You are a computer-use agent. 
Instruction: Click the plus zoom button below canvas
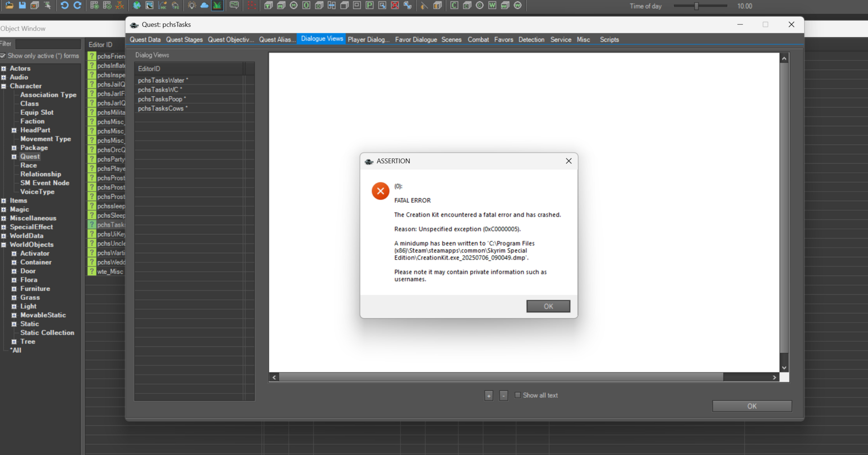point(489,396)
